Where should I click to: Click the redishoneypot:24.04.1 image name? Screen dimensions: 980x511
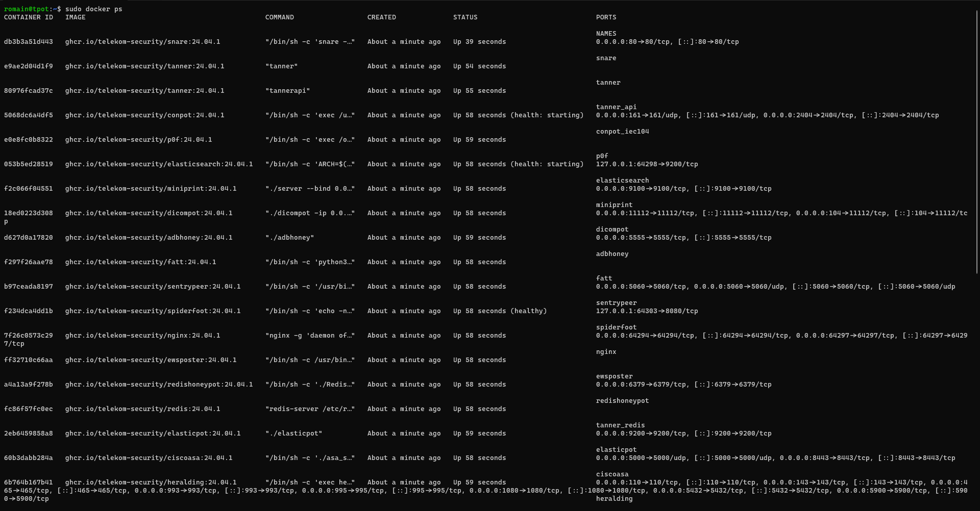tap(159, 385)
